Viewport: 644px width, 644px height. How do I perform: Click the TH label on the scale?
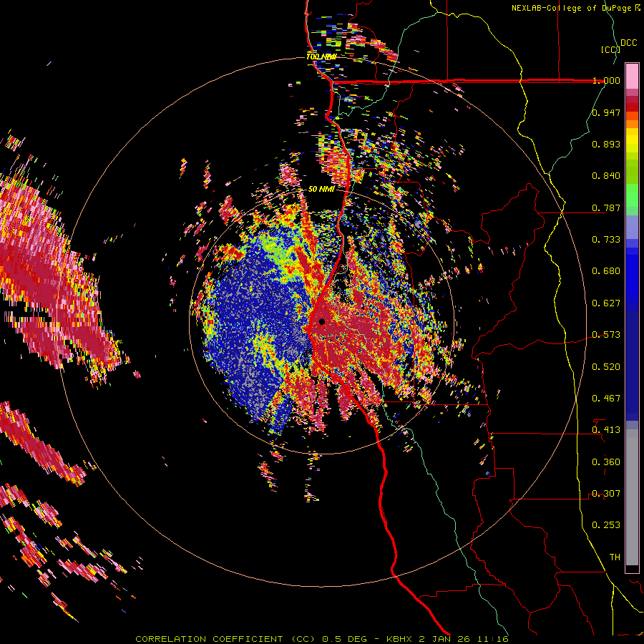point(615,557)
